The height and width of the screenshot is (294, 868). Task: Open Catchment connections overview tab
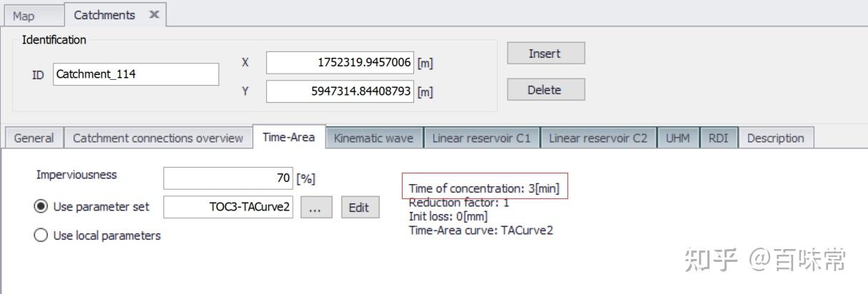(x=158, y=138)
